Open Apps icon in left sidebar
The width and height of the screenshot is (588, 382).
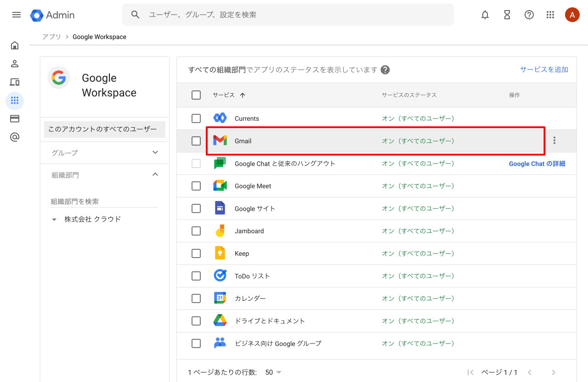[15, 101]
